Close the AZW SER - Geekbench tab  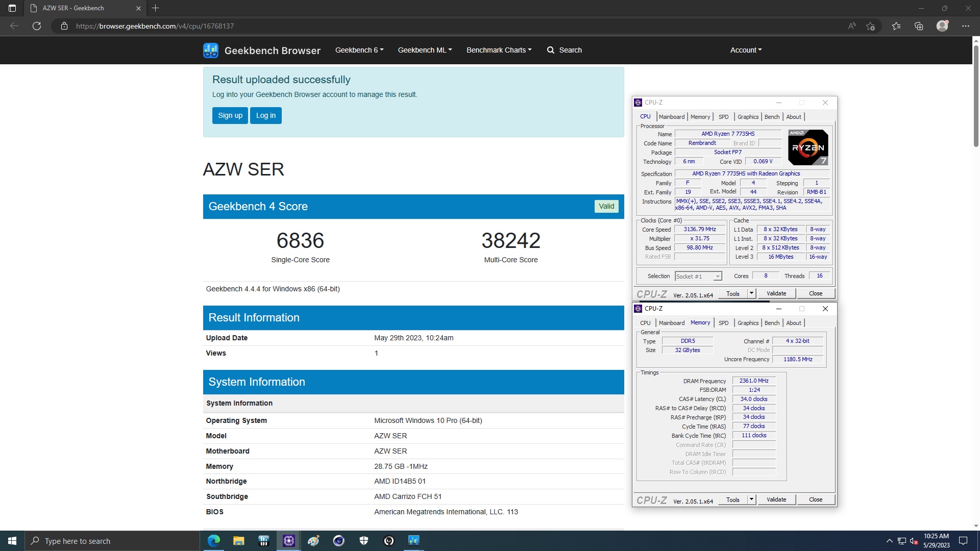tap(138, 8)
